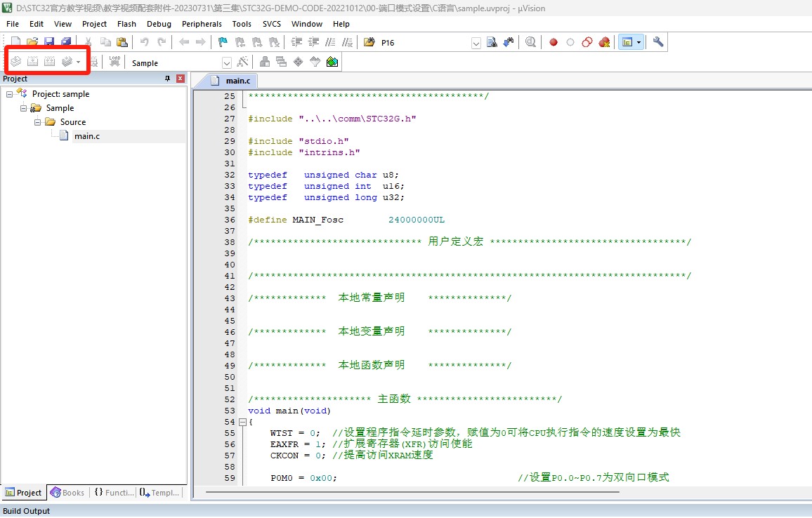Screen dimensions: 812x518
Task: Uncomment selection icon
Action: (x=347, y=42)
